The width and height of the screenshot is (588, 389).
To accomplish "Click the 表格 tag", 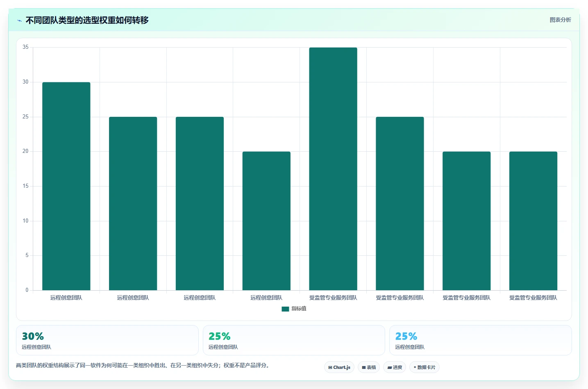I will click(369, 367).
